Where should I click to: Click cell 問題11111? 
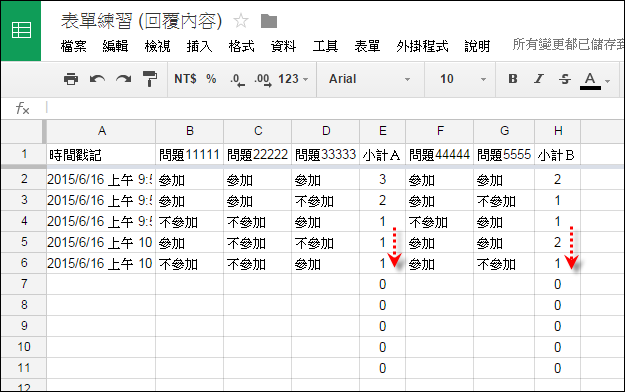(x=190, y=154)
